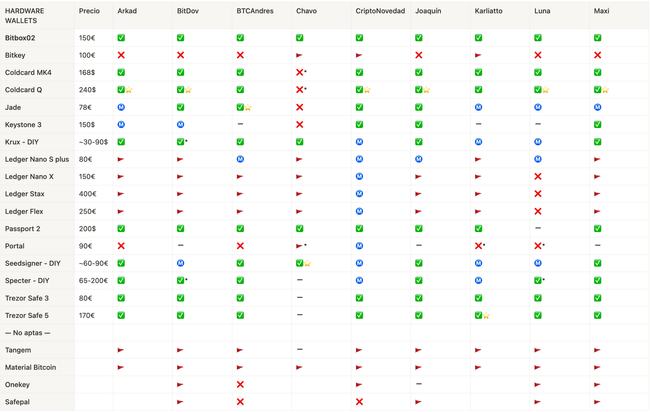
Task: Click the red flag for Tangem under Arkad
Action: 121,350
